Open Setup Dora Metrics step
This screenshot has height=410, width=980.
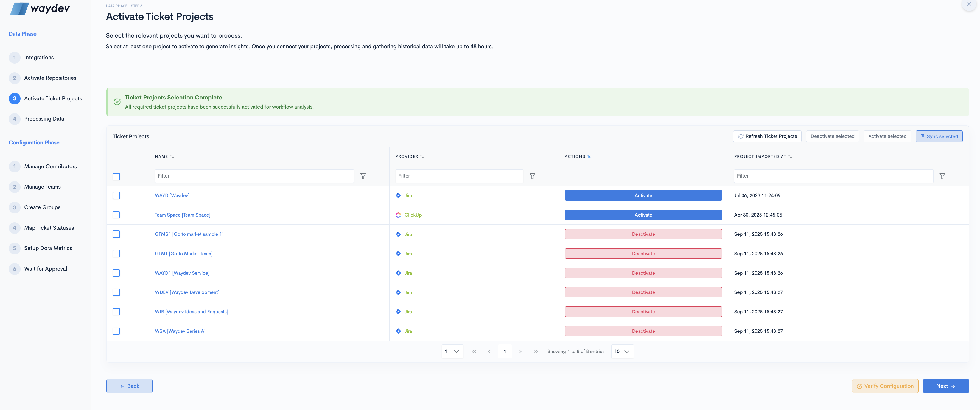(48, 248)
